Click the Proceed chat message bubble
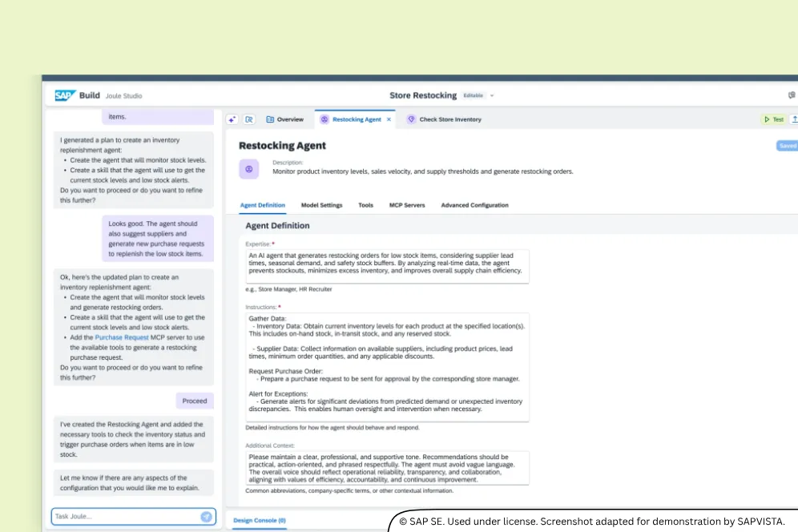Screen dimensions: 798x532 (x=195, y=401)
